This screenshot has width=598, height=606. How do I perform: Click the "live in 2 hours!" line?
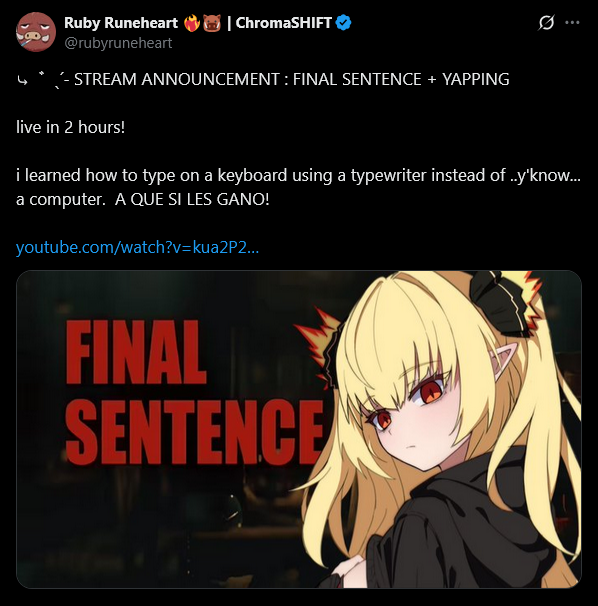tap(71, 127)
